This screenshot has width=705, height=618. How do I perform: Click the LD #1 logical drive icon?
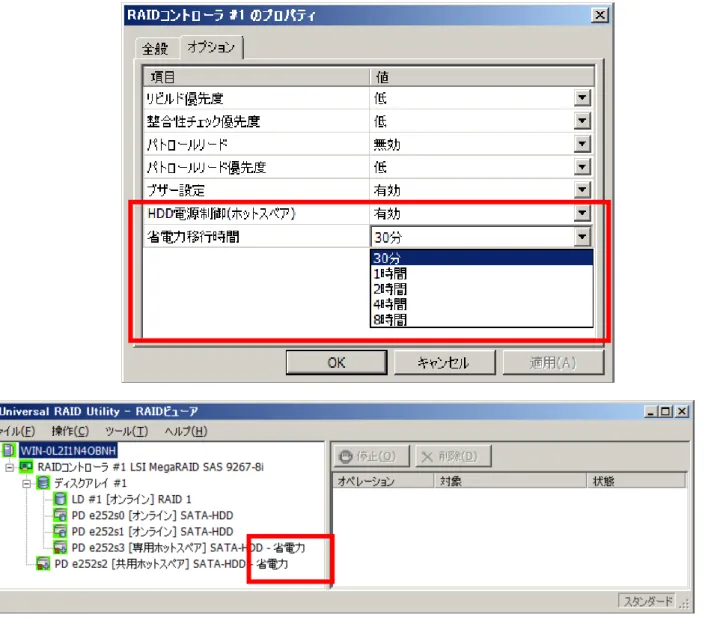[x=60, y=499]
